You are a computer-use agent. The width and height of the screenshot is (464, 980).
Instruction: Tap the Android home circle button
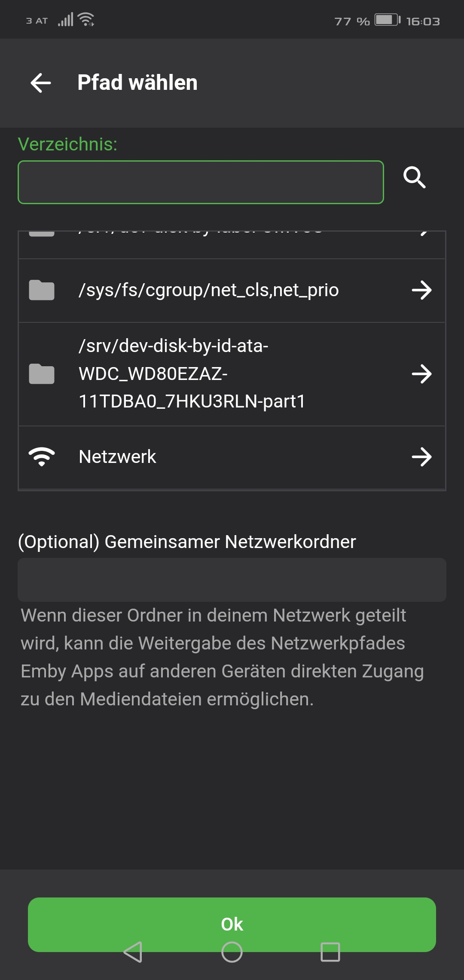(x=232, y=952)
